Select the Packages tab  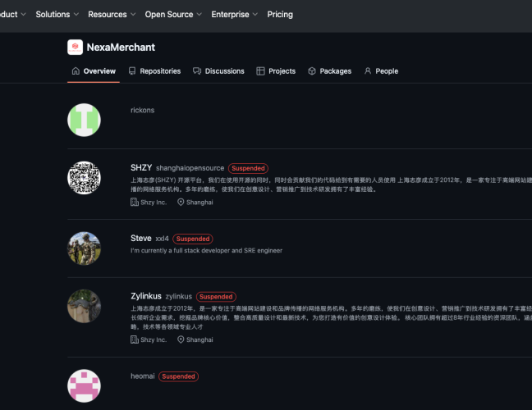pyautogui.click(x=329, y=71)
